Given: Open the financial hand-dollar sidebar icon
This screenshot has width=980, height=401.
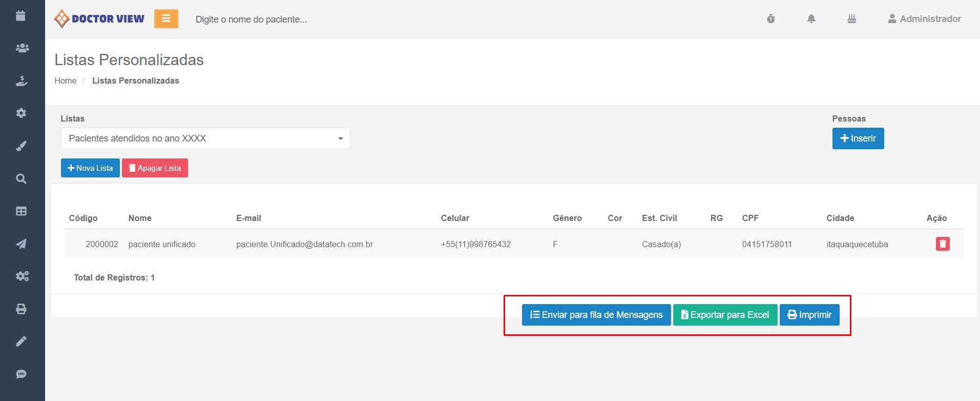Looking at the screenshot, I should coord(22,81).
